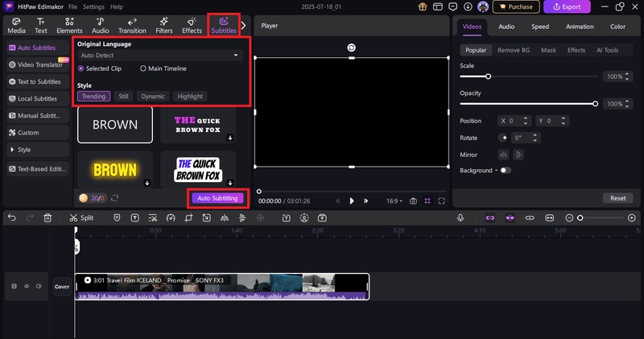Reset the video properties
The width and height of the screenshot is (644, 339).
click(x=617, y=198)
